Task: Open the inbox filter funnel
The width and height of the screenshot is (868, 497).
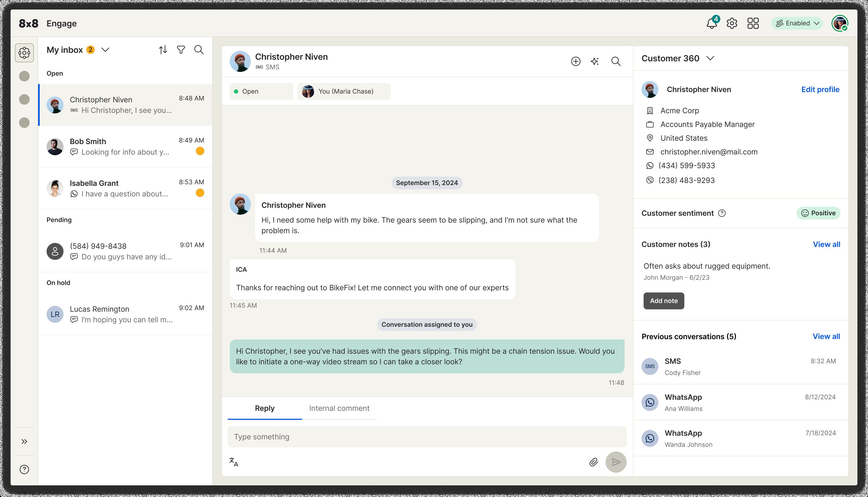Action: [x=181, y=50]
